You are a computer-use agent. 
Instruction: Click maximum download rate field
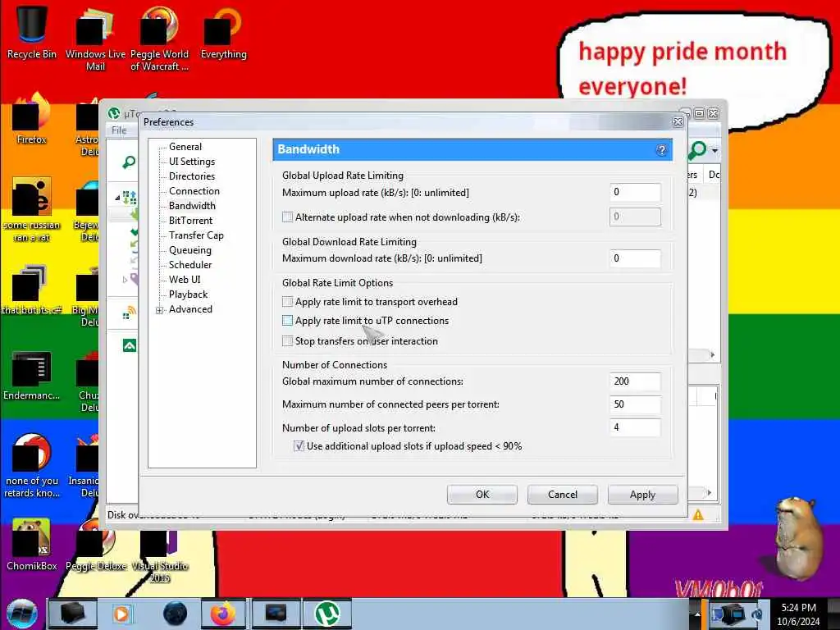click(x=635, y=258)
